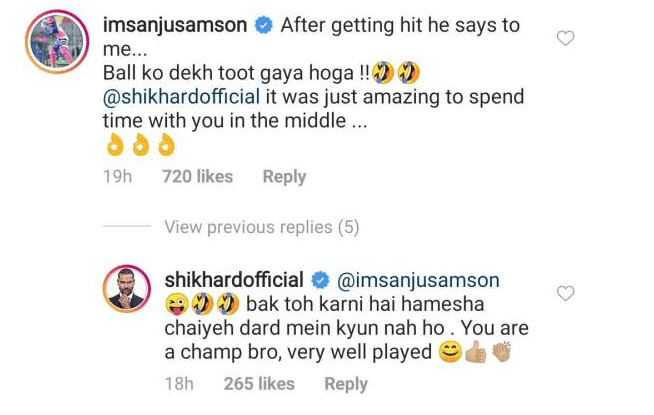Open the @shikhardofficial mention in the comment
Viewport: 654px width, 415px height.
[x=181, y=97]
